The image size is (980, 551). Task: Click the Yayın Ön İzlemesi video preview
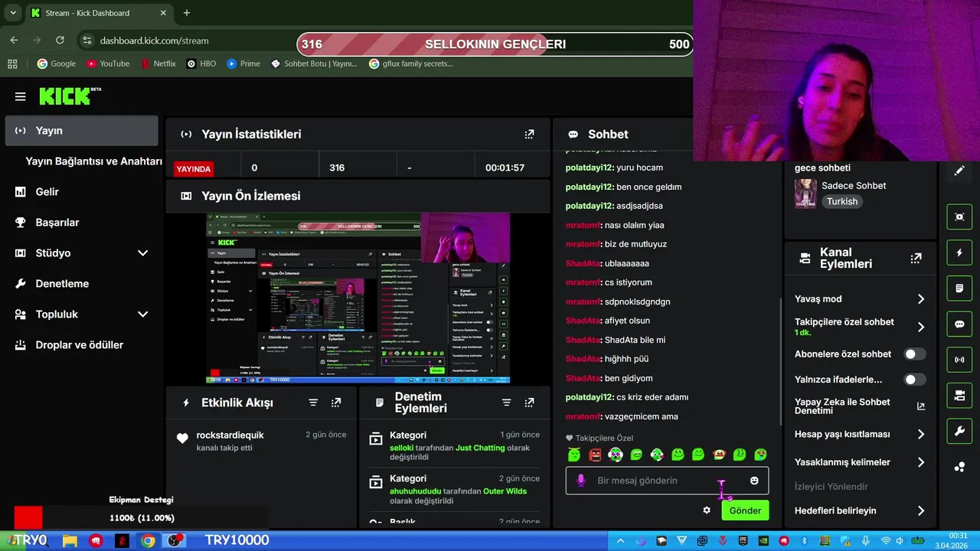(x=358, y=298)
